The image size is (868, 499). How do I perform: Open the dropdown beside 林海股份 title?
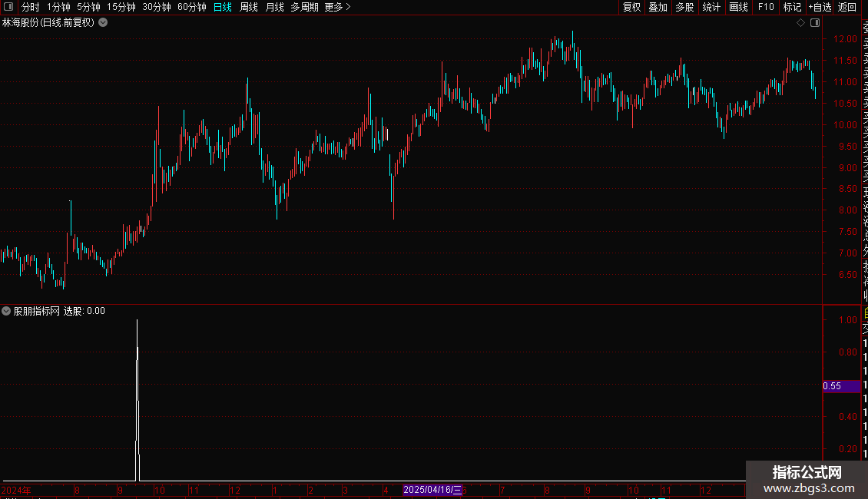pyautogui.click(x=103, y=23)
